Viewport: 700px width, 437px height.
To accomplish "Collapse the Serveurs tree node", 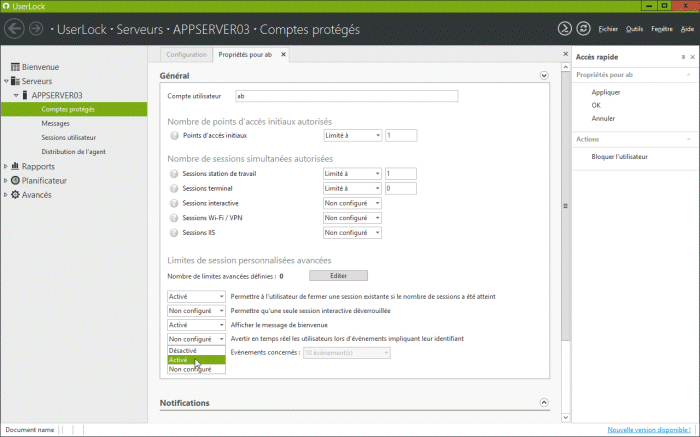I will [x=6, y=81].
